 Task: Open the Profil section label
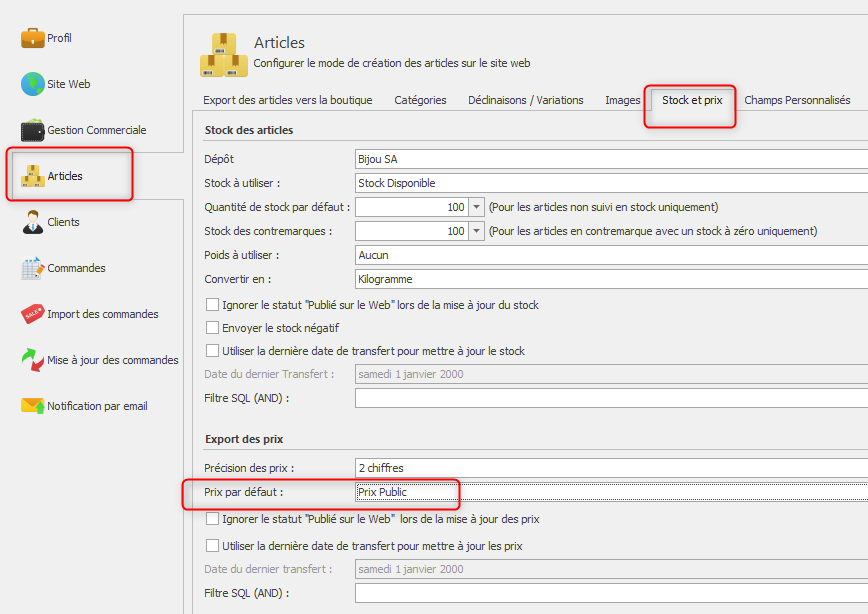59,38
